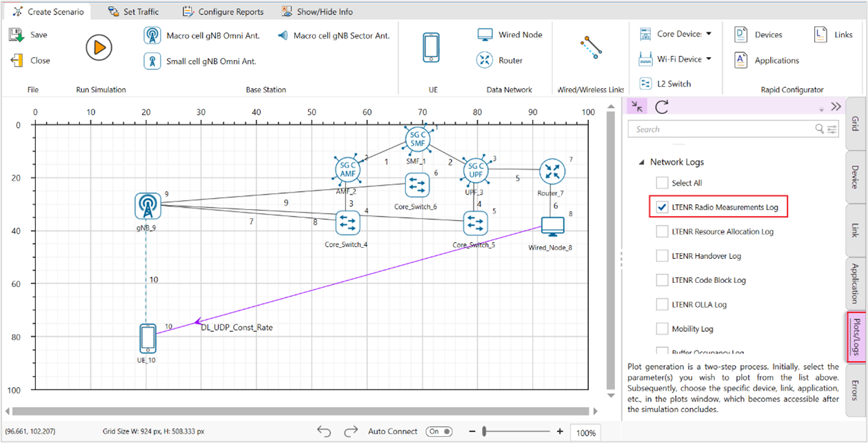This screenshot has height=443, width=868.
Task: Click the Run Simulation play button
Action: [99, 48]
